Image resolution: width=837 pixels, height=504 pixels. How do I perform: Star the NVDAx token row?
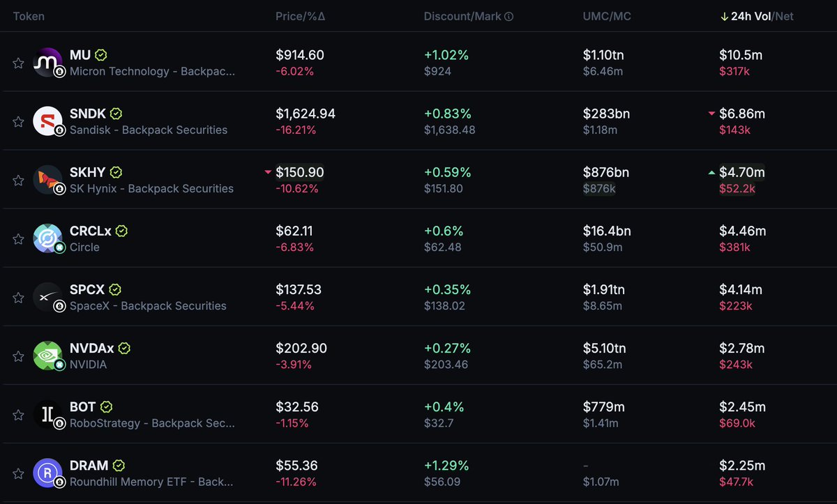click(18, 356)
